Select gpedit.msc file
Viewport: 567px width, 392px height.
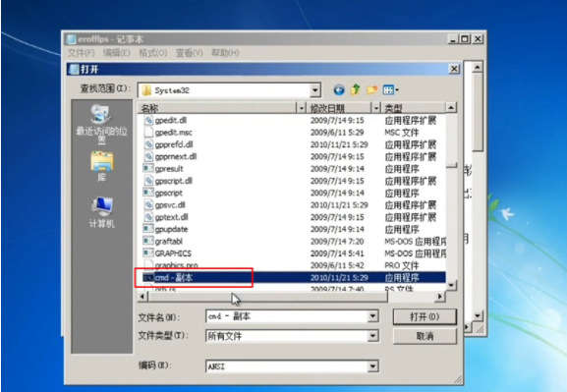click(x=174, y=133)
